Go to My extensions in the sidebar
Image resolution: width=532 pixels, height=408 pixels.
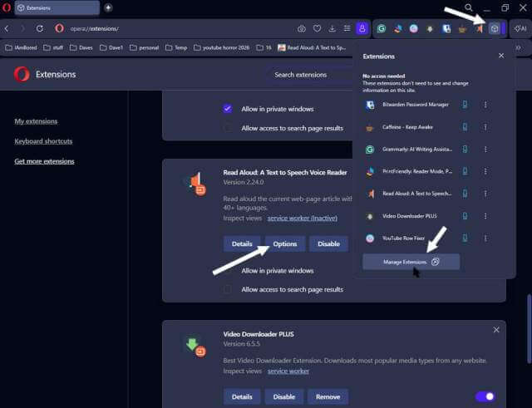tap(36, 121)
